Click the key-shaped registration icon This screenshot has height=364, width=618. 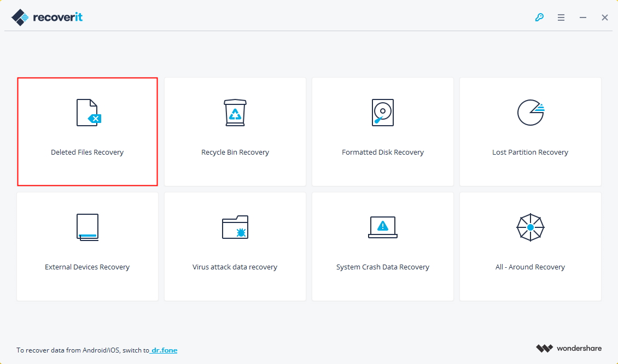539,17
